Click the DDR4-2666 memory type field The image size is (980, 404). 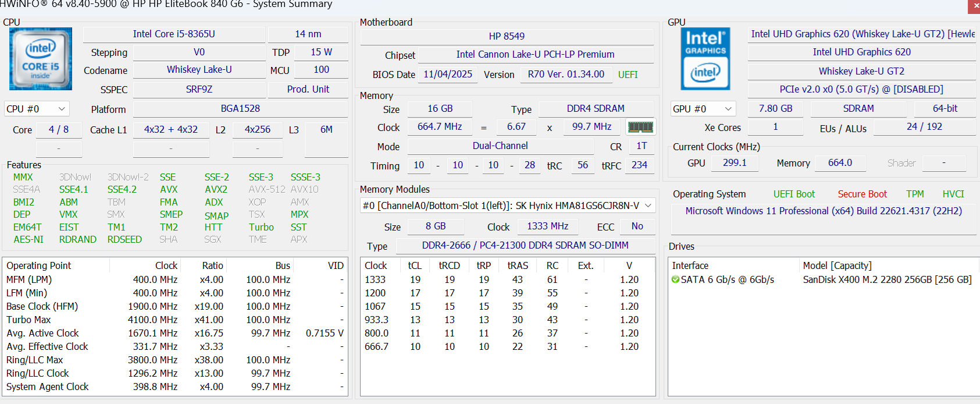(x=525, y=245)
